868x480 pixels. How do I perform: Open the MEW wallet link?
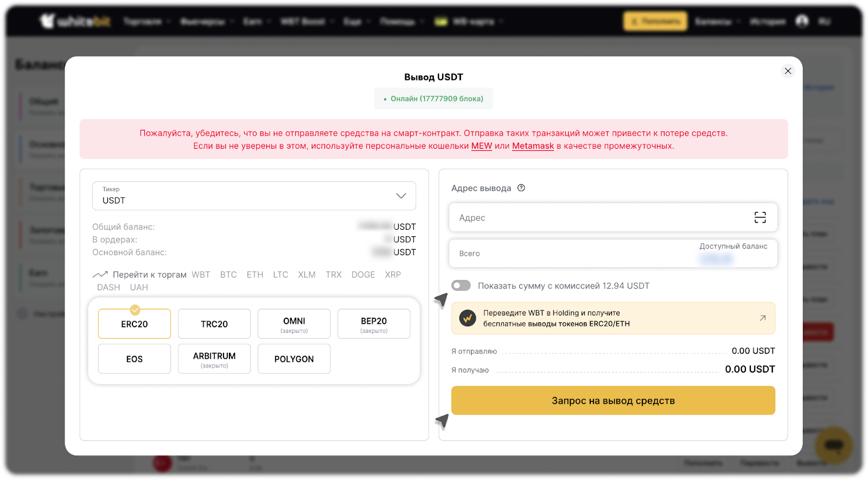click(482, 146)
